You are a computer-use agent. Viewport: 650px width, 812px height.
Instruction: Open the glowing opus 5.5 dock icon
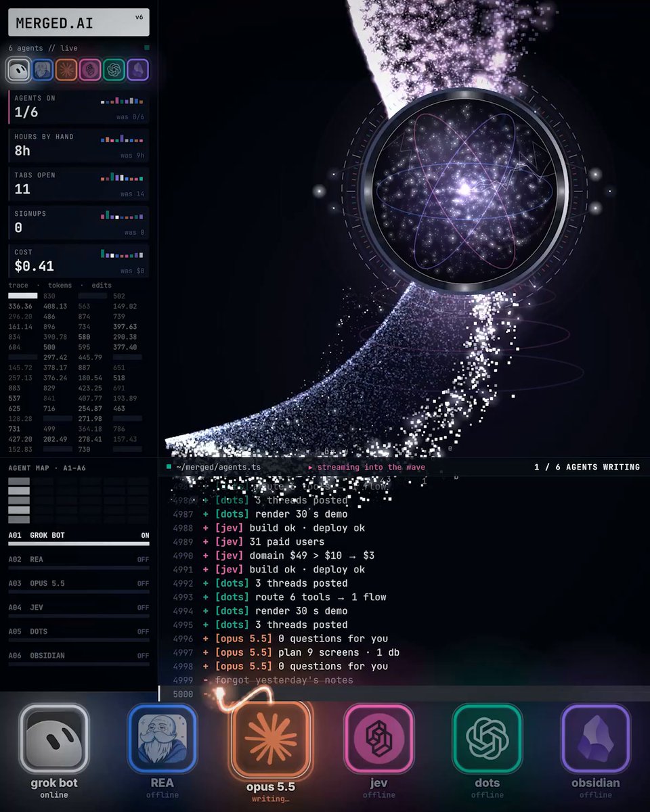click(x=271, y=738)
